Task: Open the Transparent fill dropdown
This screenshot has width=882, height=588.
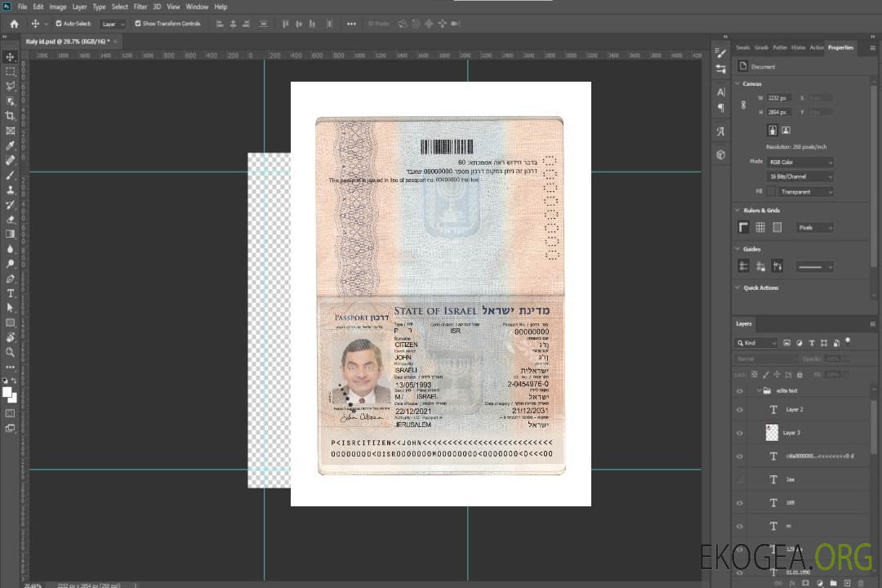Action: coord(805,192)
